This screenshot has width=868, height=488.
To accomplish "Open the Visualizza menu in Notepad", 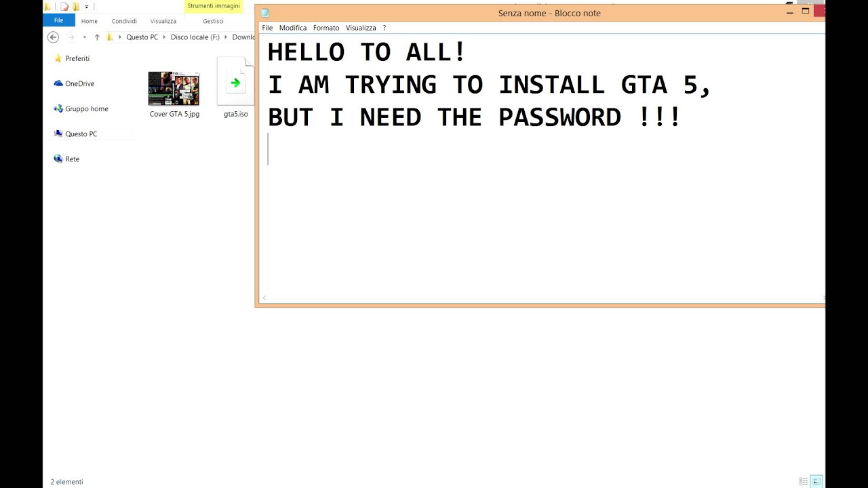I will (x=361, y=28).
